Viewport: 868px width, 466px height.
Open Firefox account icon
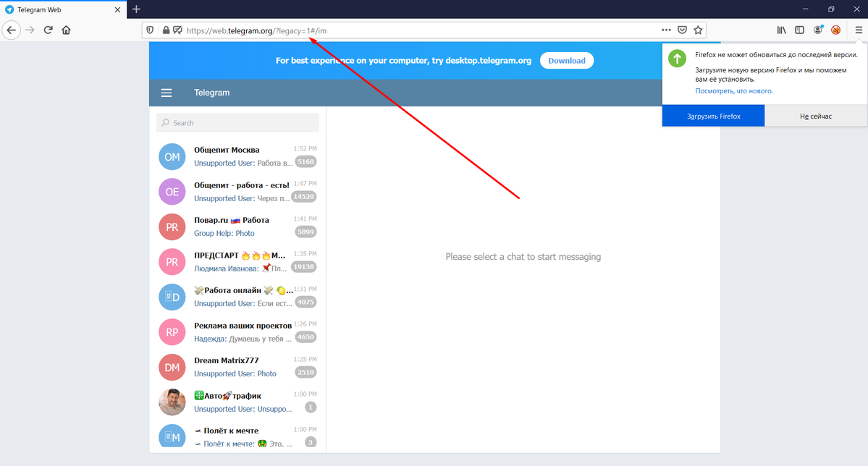coord(818,30)
